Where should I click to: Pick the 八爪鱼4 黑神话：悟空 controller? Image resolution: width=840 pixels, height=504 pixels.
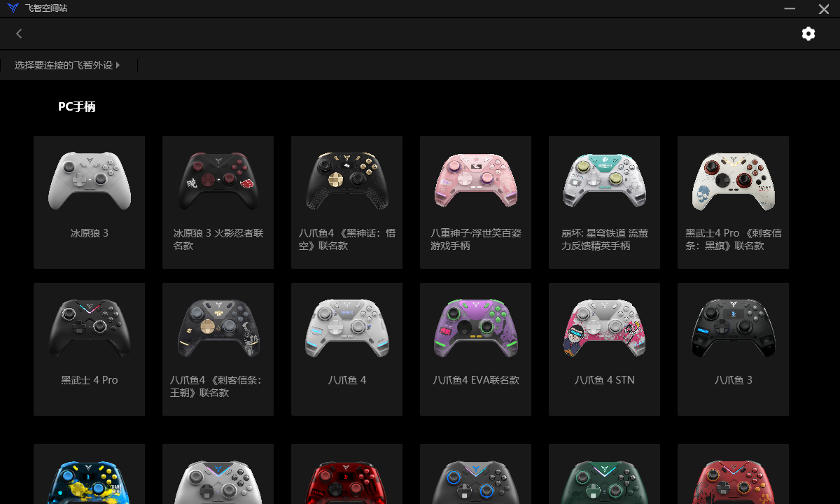coord(346,202)
